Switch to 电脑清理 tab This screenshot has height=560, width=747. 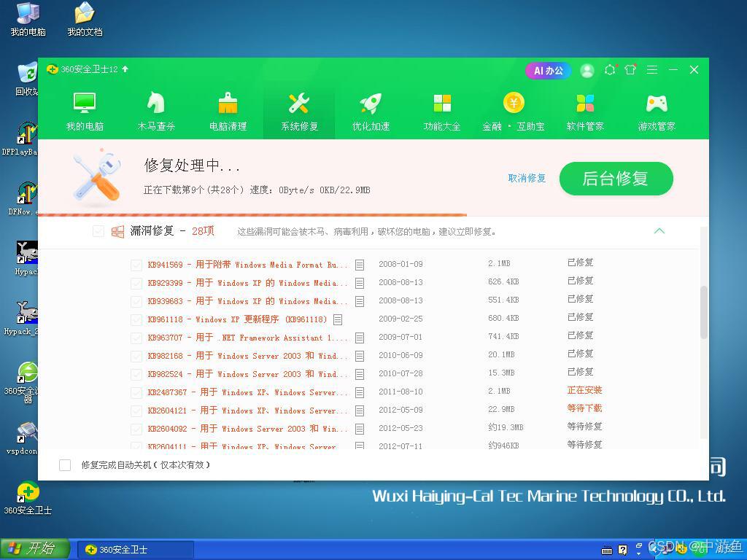[x=228, y=112]
